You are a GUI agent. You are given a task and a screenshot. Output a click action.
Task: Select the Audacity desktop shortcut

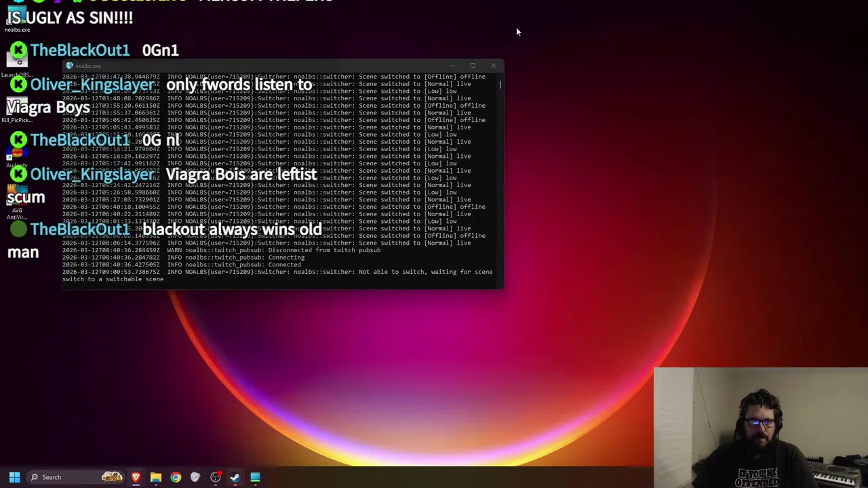pos(17,157)
